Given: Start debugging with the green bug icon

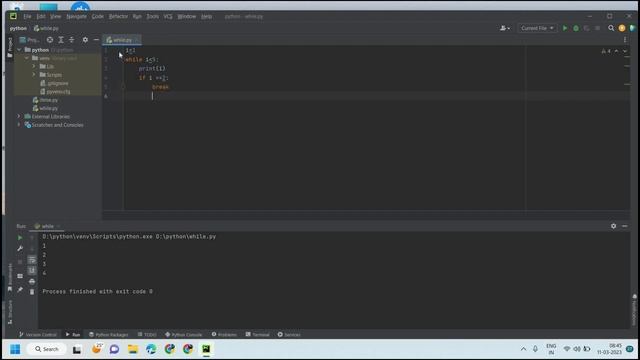Looking at the screenshot, I should (x=576, y=28).
